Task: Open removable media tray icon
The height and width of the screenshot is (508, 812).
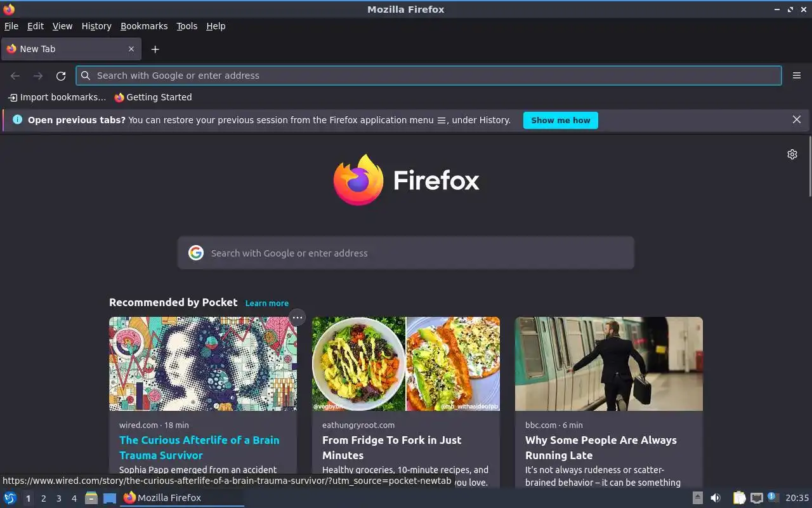Action: (698, 498)
